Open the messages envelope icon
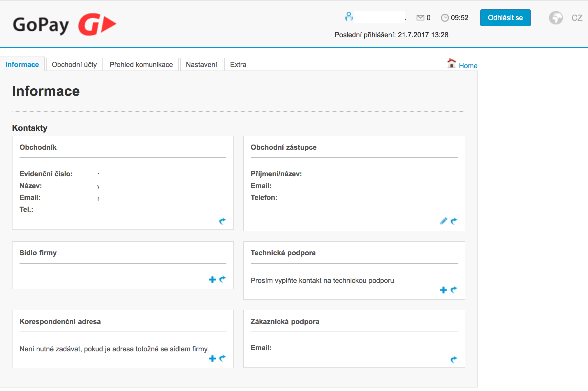This screenshot has height=391, width=588. click(x=420, y=18)
